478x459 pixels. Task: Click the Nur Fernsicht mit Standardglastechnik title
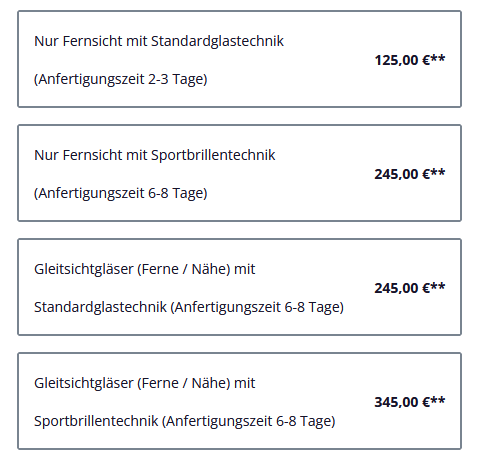[159, 41]
